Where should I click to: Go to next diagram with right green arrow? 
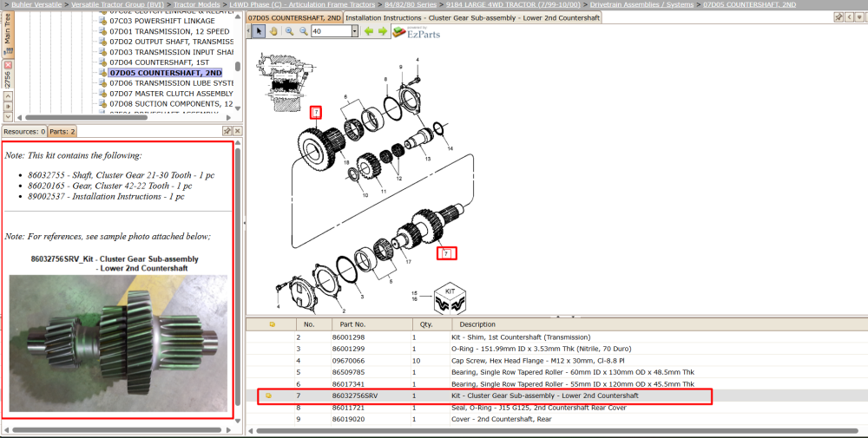[383, 31]
